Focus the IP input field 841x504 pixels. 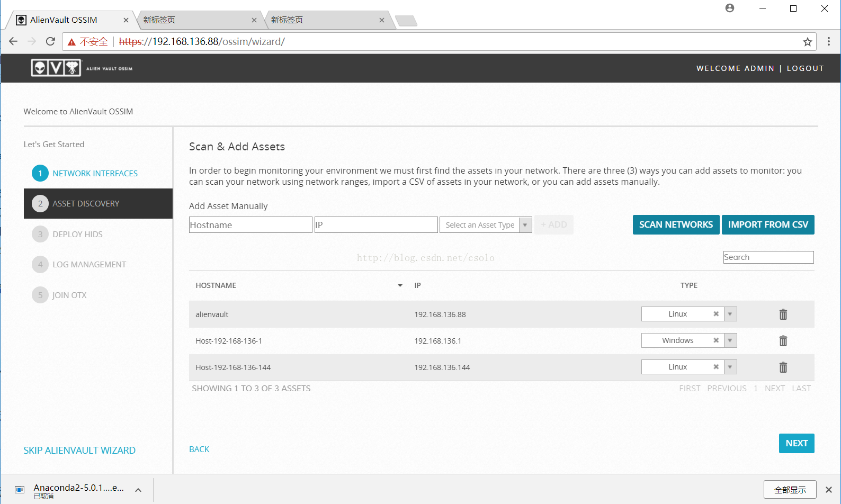point(376,225)
